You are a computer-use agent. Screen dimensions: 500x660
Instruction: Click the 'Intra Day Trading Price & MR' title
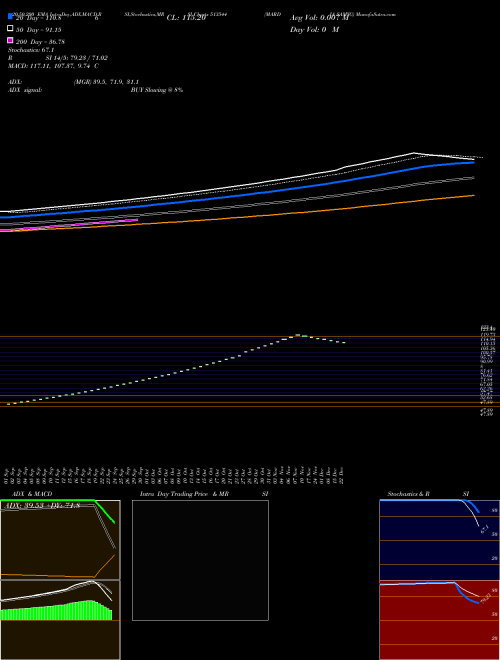point(184,494)
